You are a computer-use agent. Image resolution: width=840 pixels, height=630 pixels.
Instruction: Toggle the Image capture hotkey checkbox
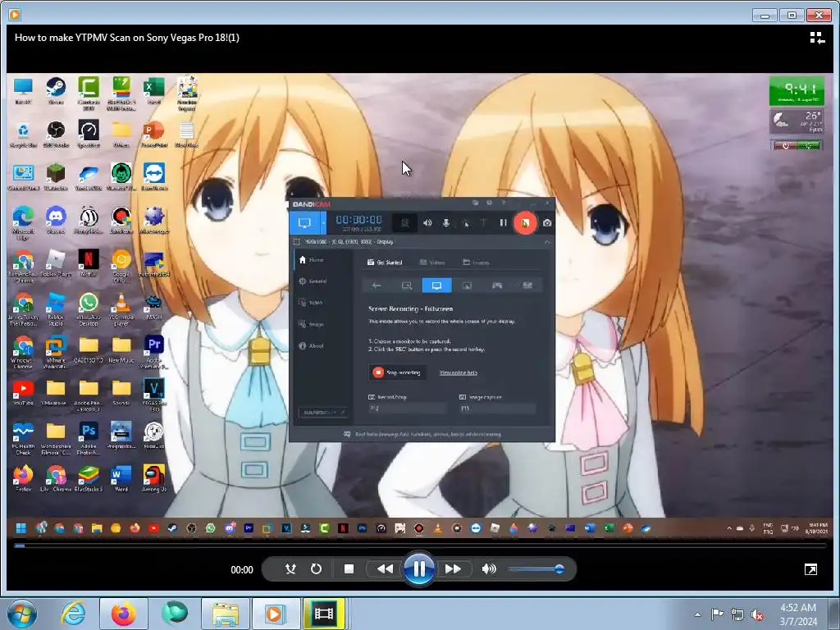pos(463,397)
